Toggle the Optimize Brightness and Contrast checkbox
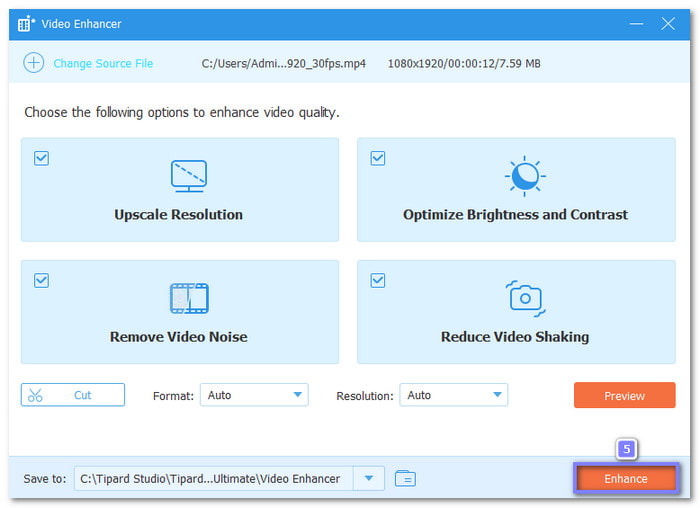 pos(378,158)
